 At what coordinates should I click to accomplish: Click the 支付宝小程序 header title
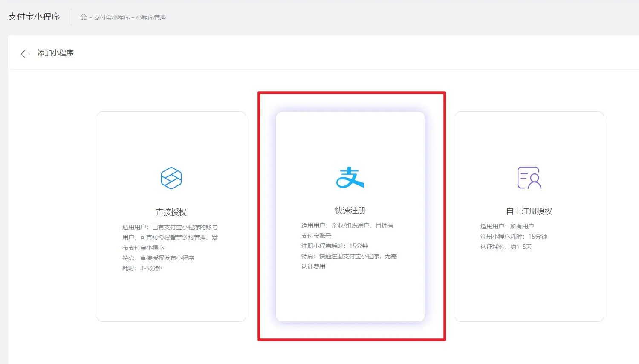pos(34,17)
